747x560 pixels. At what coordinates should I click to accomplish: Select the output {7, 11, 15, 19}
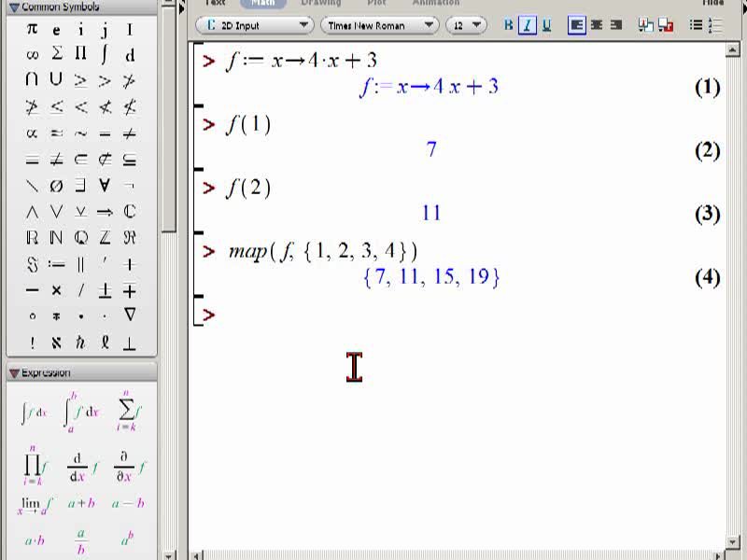[431, 277]
